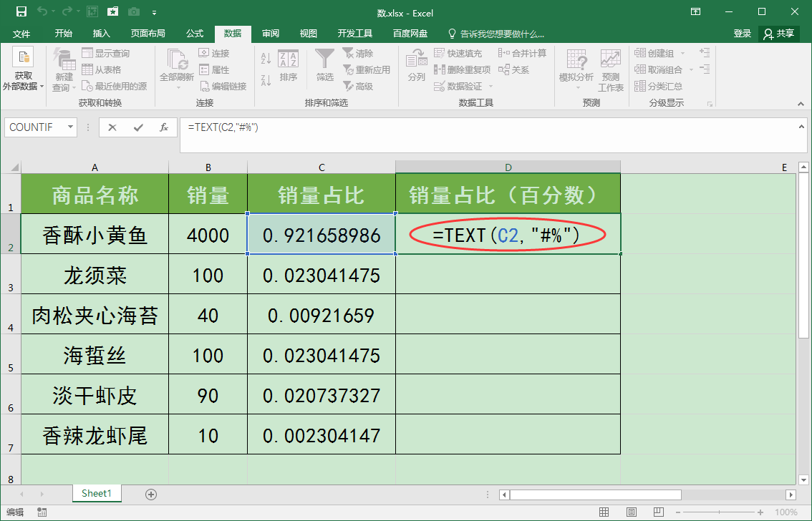Click the 连接 button in connections group
This screenshot has height=521, width=812.
(x=214, y=53)
